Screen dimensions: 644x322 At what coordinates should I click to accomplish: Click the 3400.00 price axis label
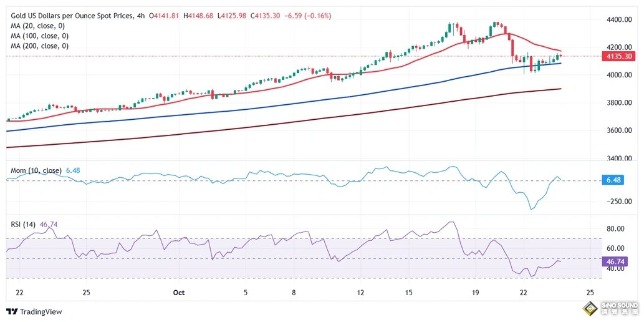click(x=619, y=159)
